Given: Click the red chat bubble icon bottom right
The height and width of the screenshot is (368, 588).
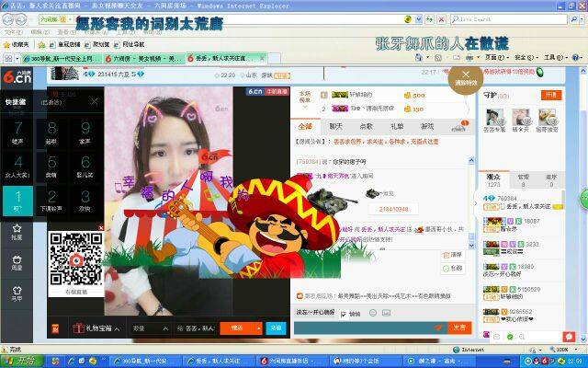Looking at the screenshot, I should pyautogui.click(x=569, y=337).
